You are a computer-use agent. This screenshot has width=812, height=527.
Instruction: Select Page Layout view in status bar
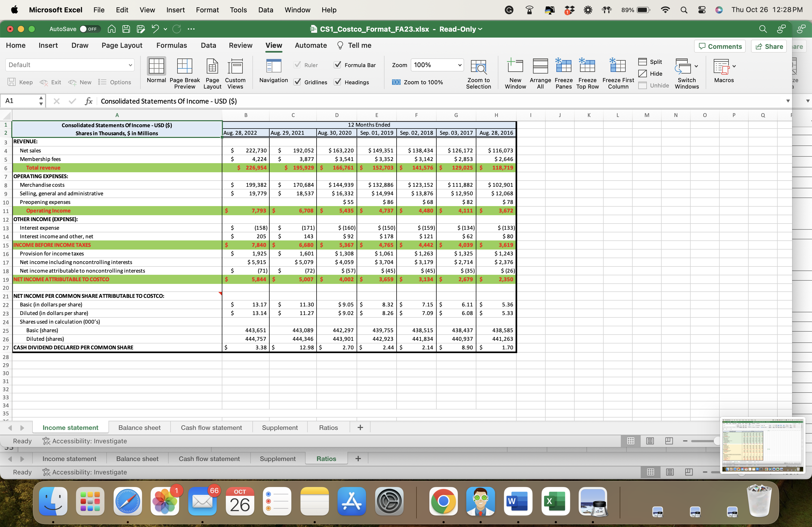coord(650,441)
